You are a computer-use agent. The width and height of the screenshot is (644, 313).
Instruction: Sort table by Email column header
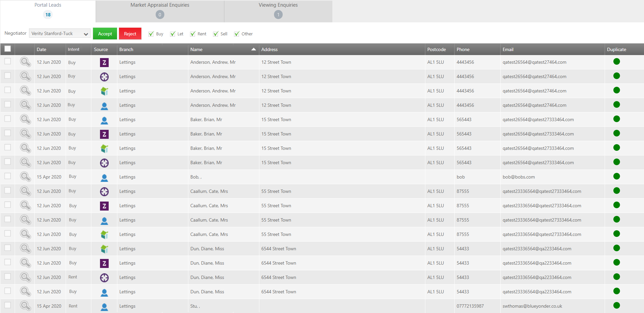coord(508,49)
